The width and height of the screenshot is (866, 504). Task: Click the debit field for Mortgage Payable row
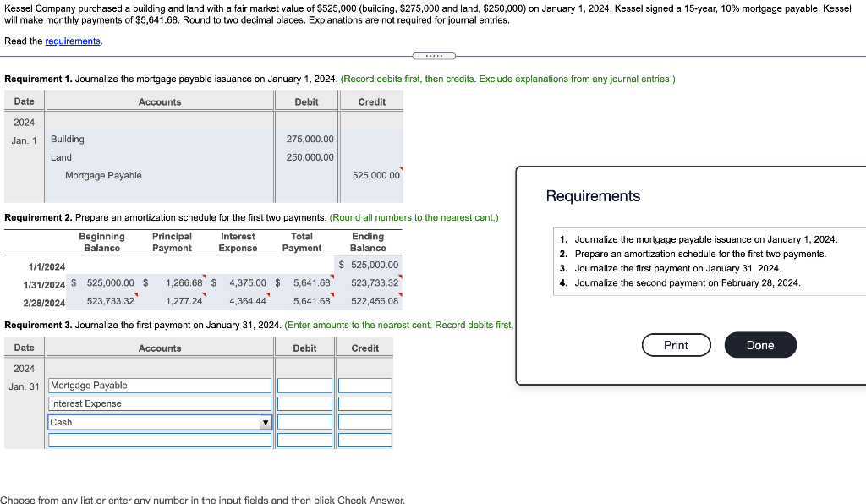tap(304, 386)
